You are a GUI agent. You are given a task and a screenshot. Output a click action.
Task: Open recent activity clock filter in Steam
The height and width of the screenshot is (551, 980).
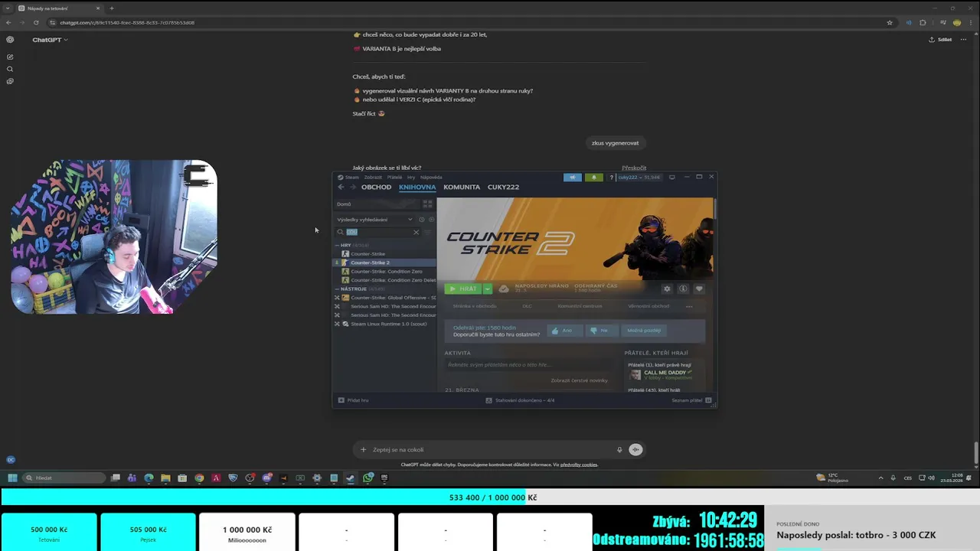(421, 220)
